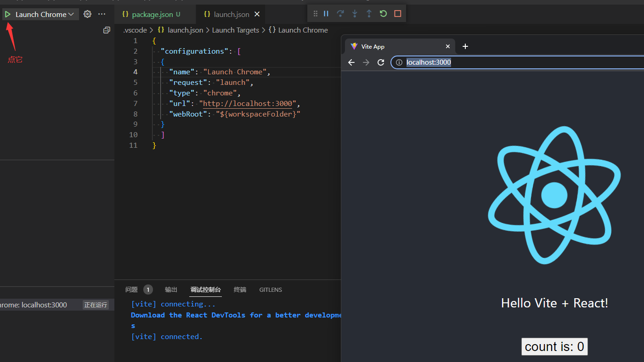
Task: Select Launch Targets in the breadcrumb
Action: (x=236, y=30)
